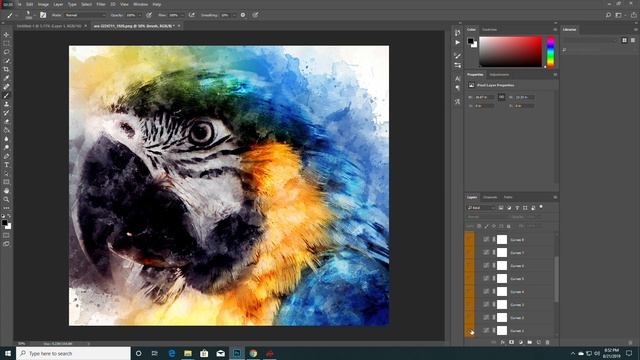Delete layer using trash icon
The height and width of the screenshot is (360, 640).
coord(547,342)
